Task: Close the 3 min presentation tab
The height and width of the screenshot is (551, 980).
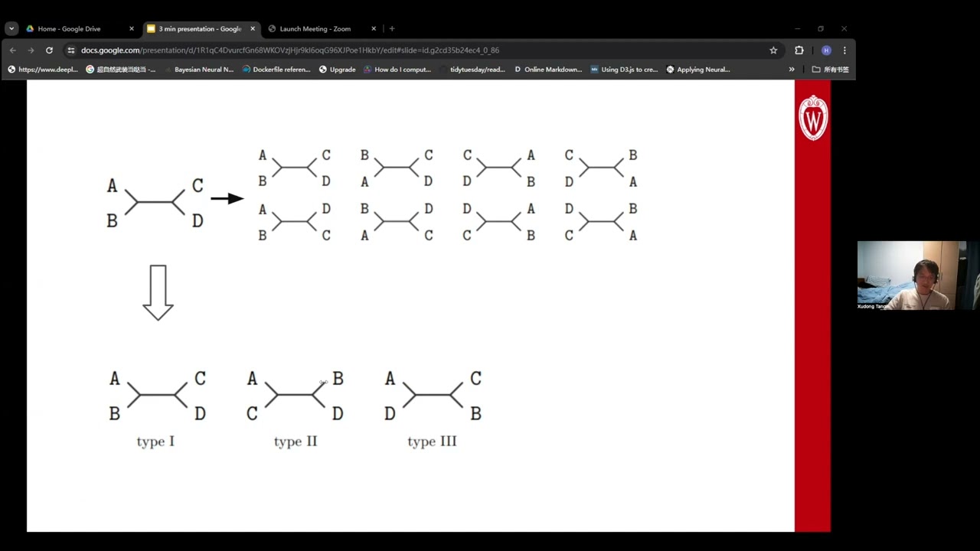Action: pos(253,28)
